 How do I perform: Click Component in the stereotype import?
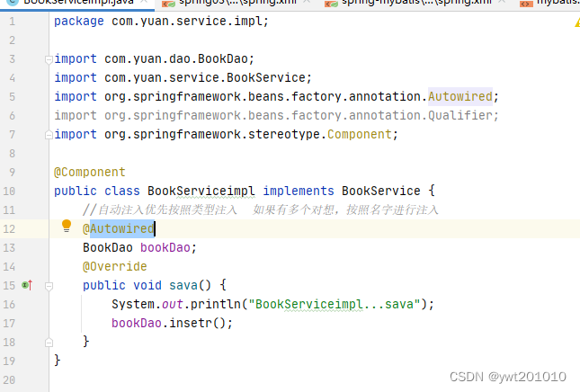click(x=359, y=134)
